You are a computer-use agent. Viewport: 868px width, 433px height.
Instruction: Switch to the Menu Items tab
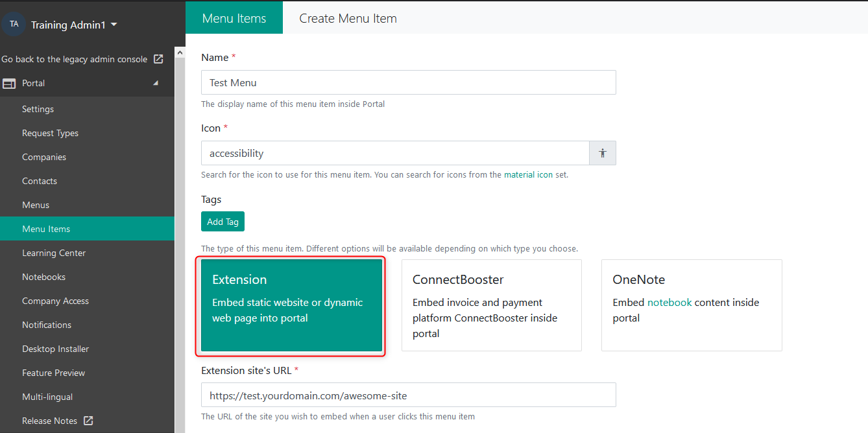pyautogui.click(x=234, y=18)
